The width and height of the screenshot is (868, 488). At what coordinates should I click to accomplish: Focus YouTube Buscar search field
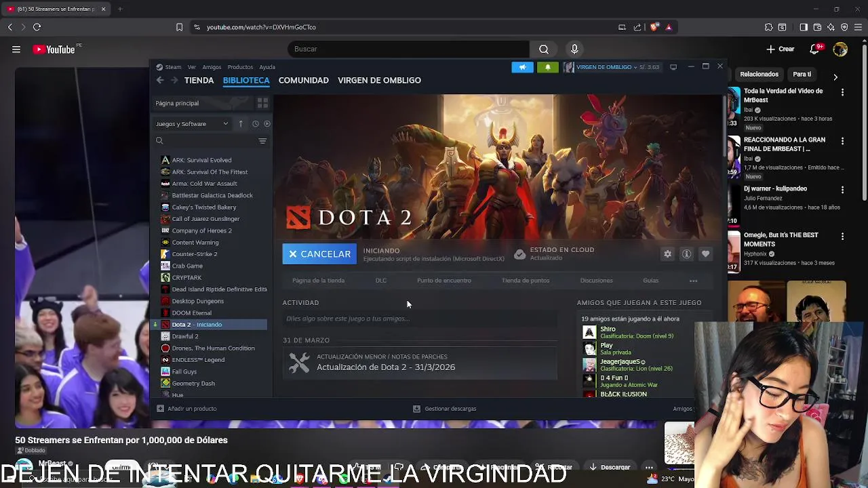point(408,49)
